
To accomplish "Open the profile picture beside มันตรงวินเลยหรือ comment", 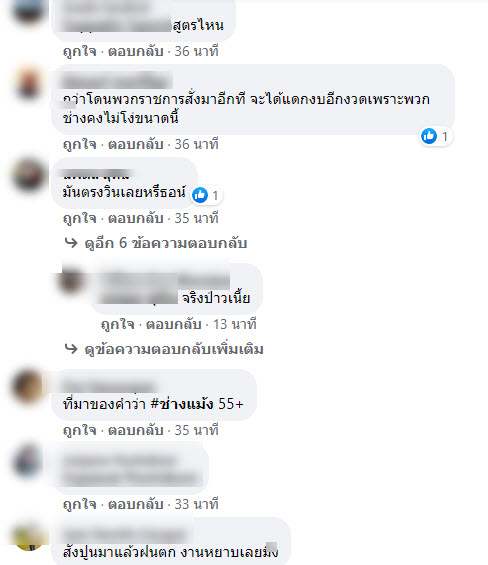I will [28, 176].
